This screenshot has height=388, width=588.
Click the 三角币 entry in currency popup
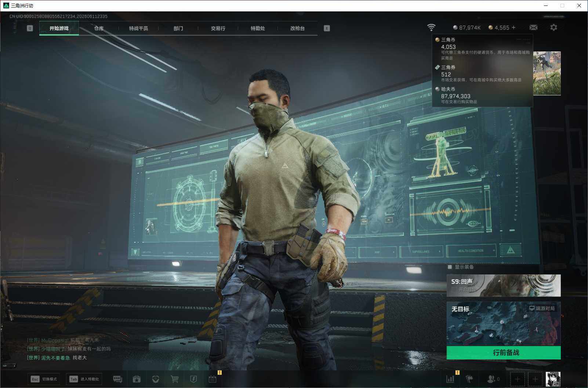pos(482,48)
